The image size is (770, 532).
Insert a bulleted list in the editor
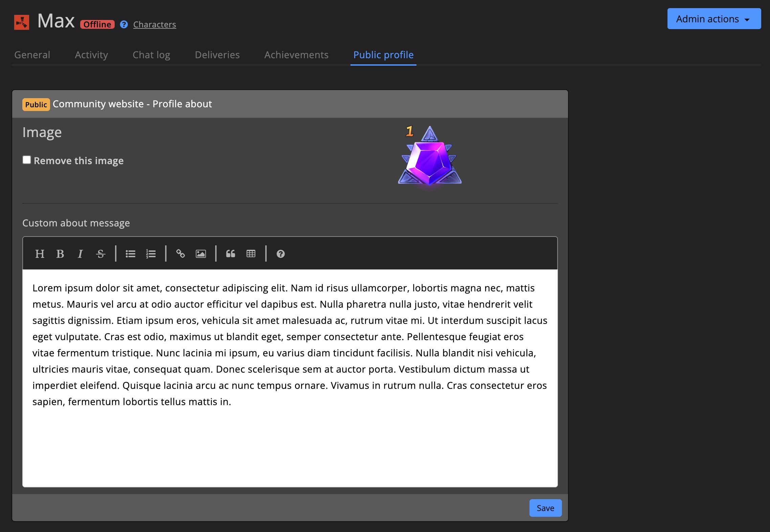tap(130, 254)
